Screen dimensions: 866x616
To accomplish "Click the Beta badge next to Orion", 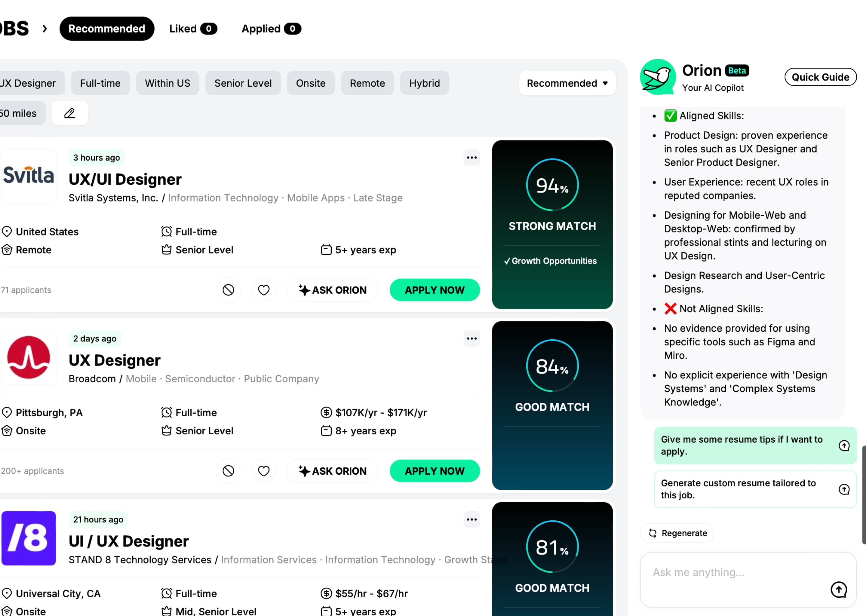I will [737, 71].
